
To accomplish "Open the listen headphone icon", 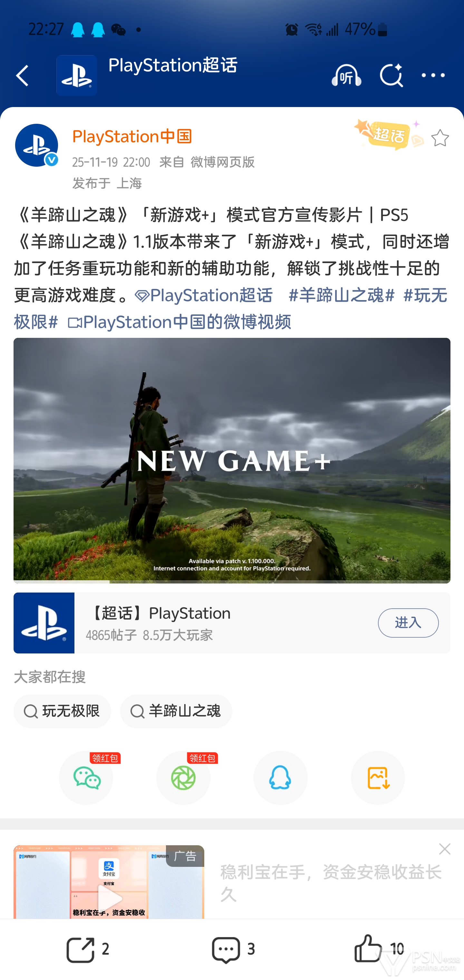I will click(x=346, y=75).
